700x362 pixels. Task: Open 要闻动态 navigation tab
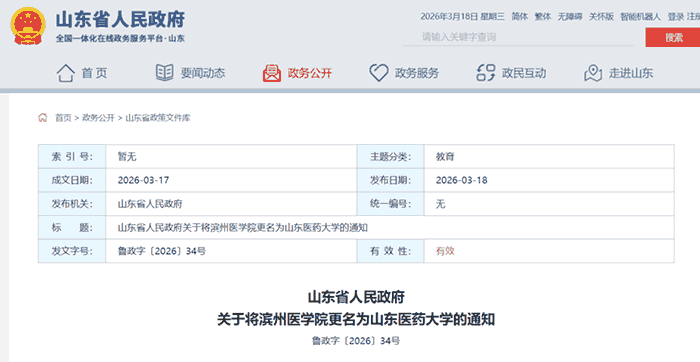[203, 73]
